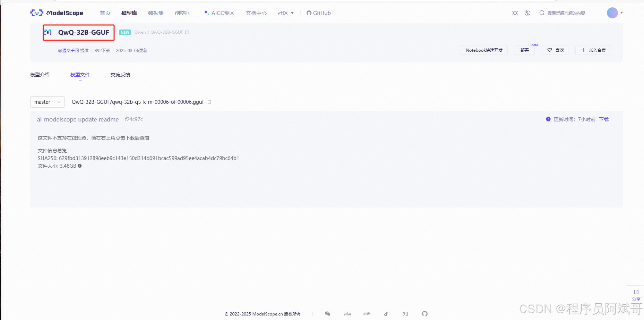644x320 pixels.
Task: Open 文档中心 in the nav bar
Action: click(x=256, y=13)
